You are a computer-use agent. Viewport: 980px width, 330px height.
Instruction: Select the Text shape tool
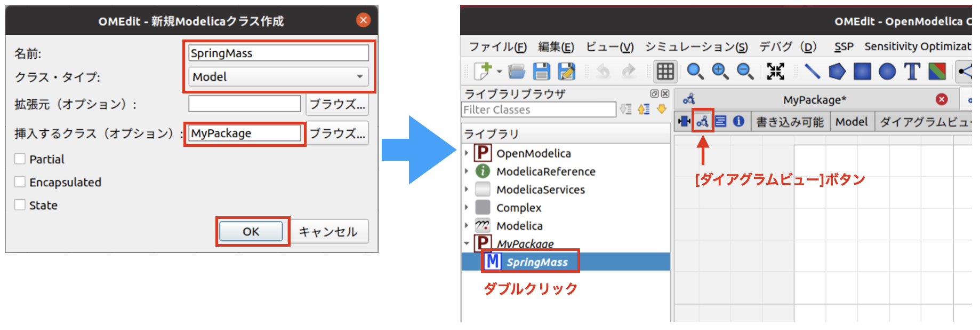912,71
